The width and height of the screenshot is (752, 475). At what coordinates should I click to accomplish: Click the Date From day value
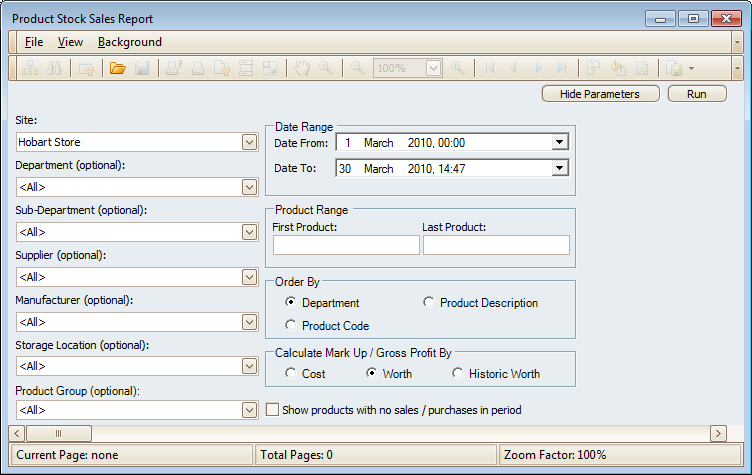coord(347,142)
